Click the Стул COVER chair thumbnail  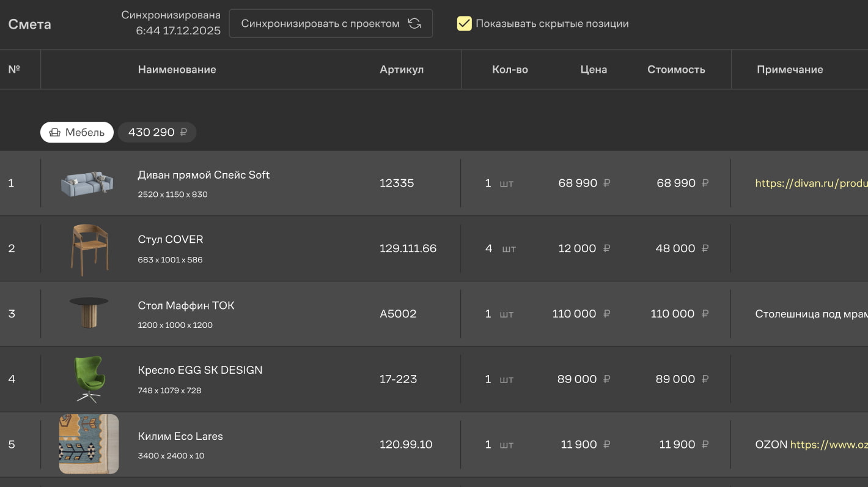pyautogui.click(x=89, y=248)
